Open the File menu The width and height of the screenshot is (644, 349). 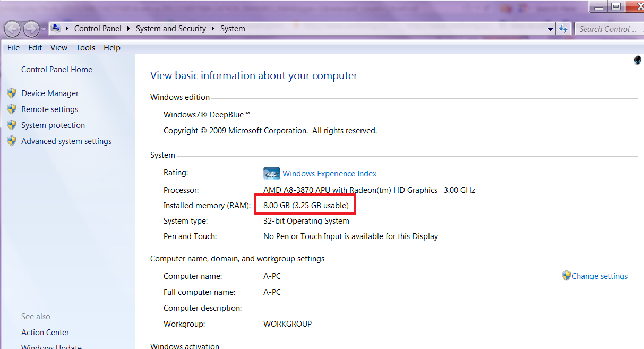(14, 48)
